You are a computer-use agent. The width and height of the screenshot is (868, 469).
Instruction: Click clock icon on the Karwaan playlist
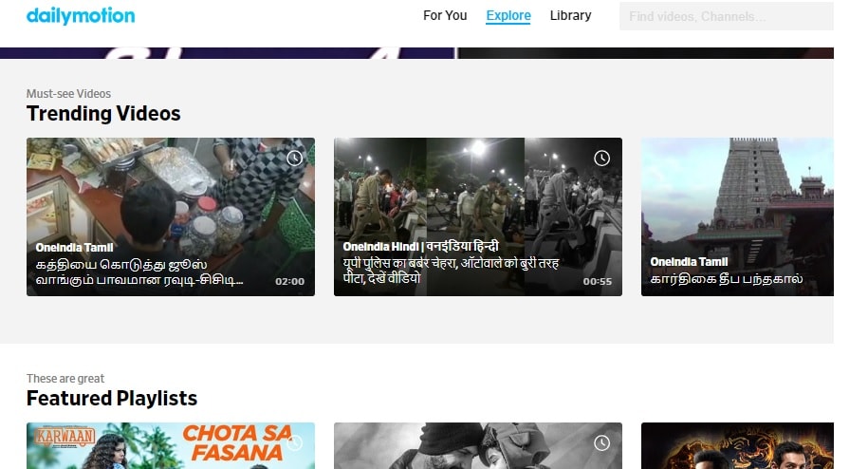point(294,443)
